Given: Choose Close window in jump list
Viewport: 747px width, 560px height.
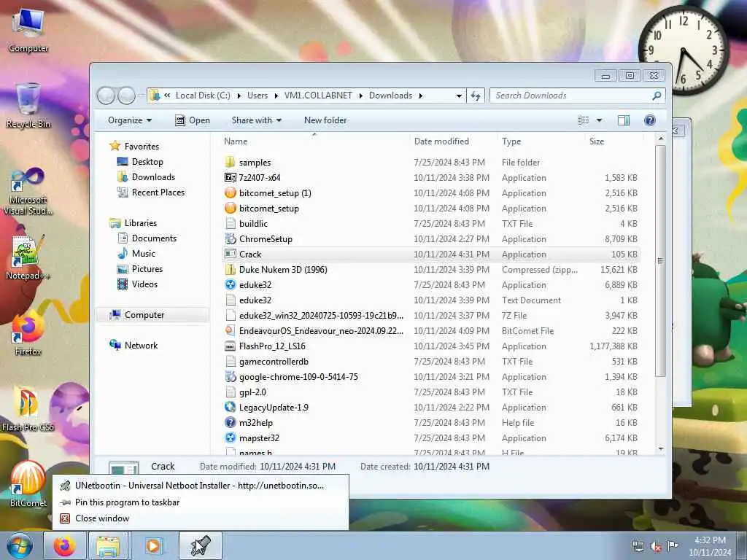Looking at the screenshot, I should tap(200, 518).
